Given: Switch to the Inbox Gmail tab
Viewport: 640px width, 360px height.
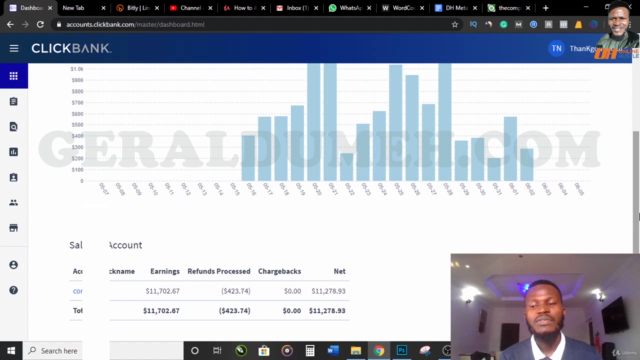Looking at the screenshot, I should [x=297, y=8].
